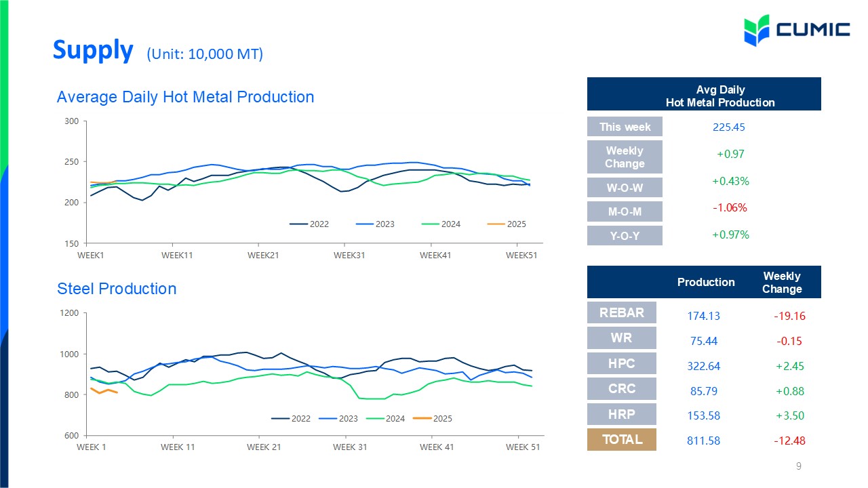
Task: Click the CRC product row label
Action: [622, 389]
